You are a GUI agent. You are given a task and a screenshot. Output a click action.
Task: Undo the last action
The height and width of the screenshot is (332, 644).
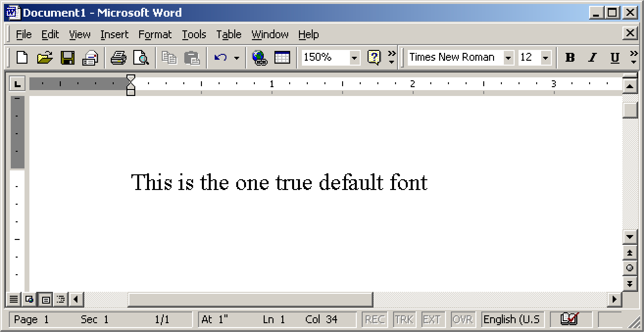(221, 58)
